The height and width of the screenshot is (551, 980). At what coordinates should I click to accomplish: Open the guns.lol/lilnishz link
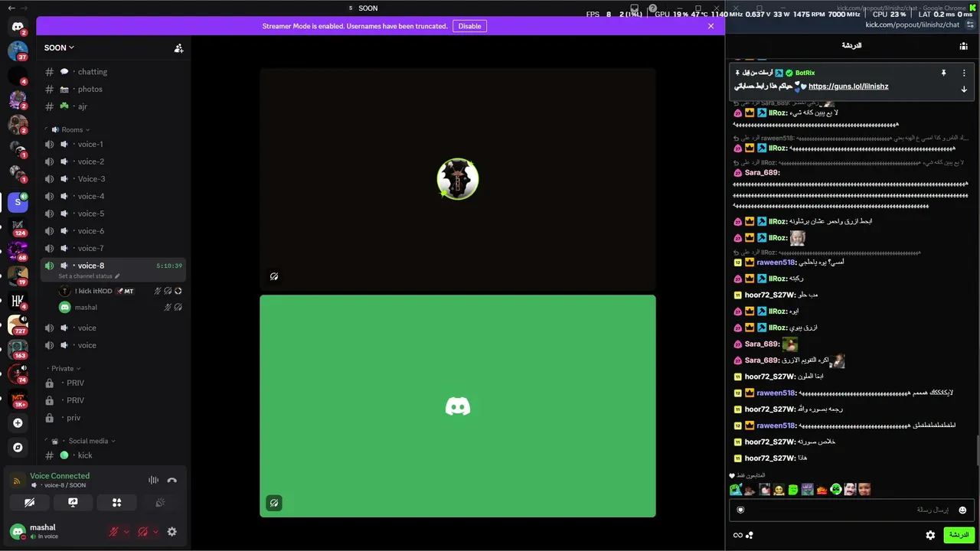click(848, 86)
